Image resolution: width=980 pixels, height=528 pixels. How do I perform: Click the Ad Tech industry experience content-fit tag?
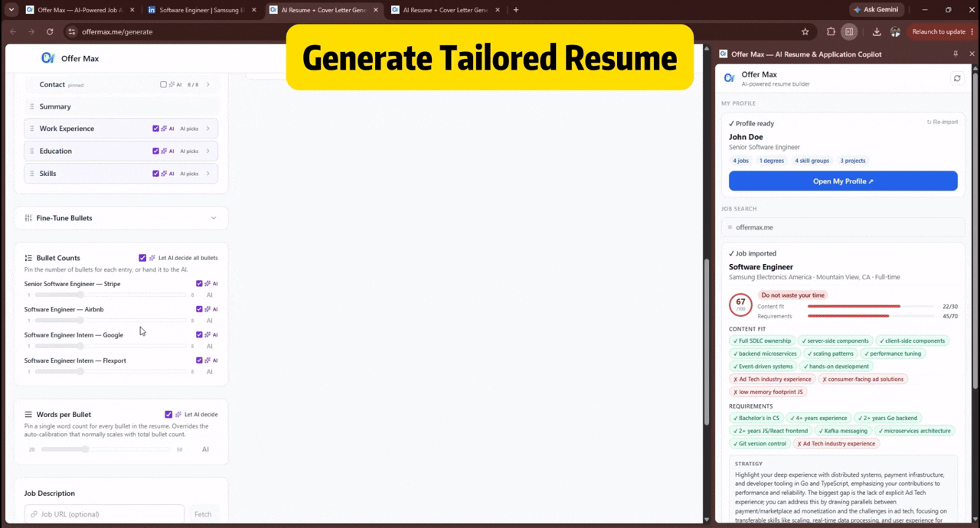coord(773,380)
